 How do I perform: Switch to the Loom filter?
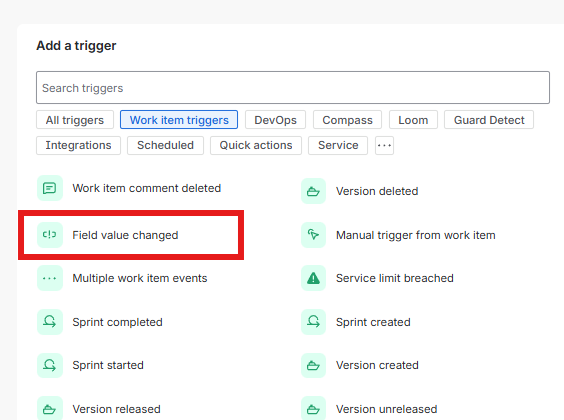coord(413,120)
